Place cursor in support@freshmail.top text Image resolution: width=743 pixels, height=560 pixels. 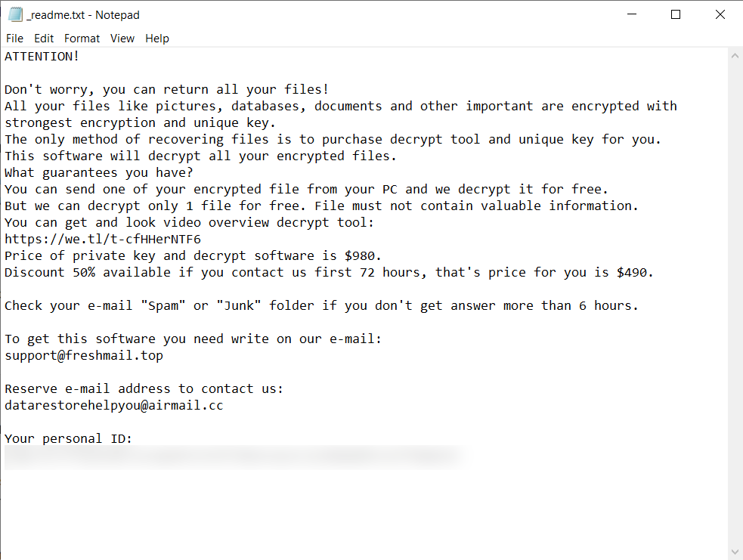click(83, 355)
